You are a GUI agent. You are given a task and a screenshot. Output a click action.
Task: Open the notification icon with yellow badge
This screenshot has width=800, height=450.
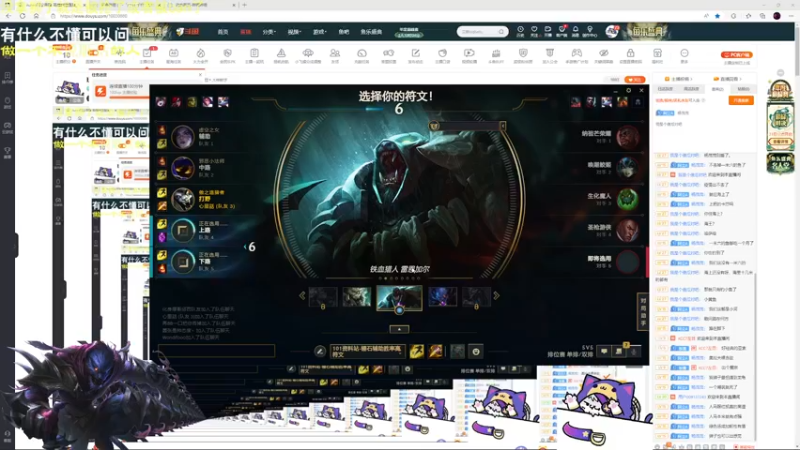pyautogui.click(x=619, y=351)
